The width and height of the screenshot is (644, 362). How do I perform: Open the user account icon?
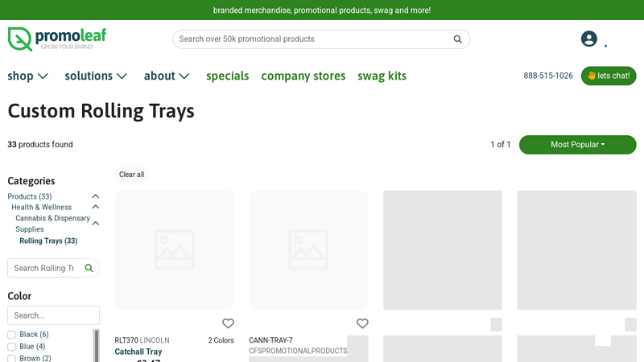point(589,39)
